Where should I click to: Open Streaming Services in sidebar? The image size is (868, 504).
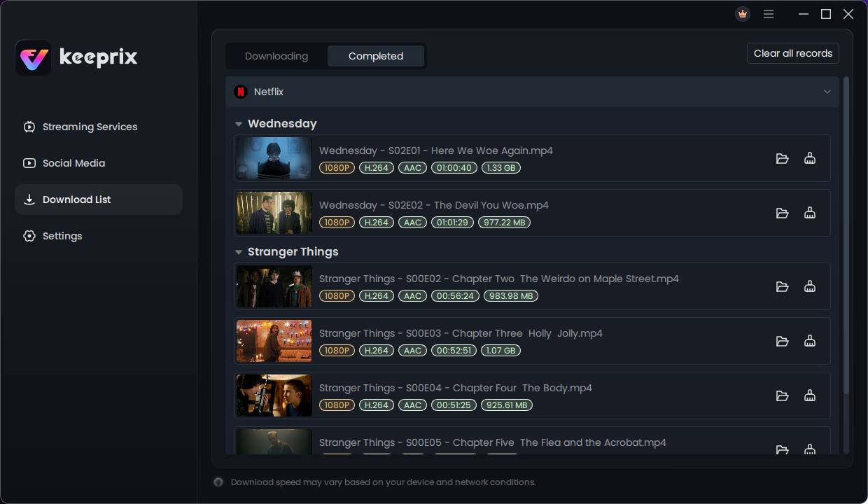(x=99, y=127)
